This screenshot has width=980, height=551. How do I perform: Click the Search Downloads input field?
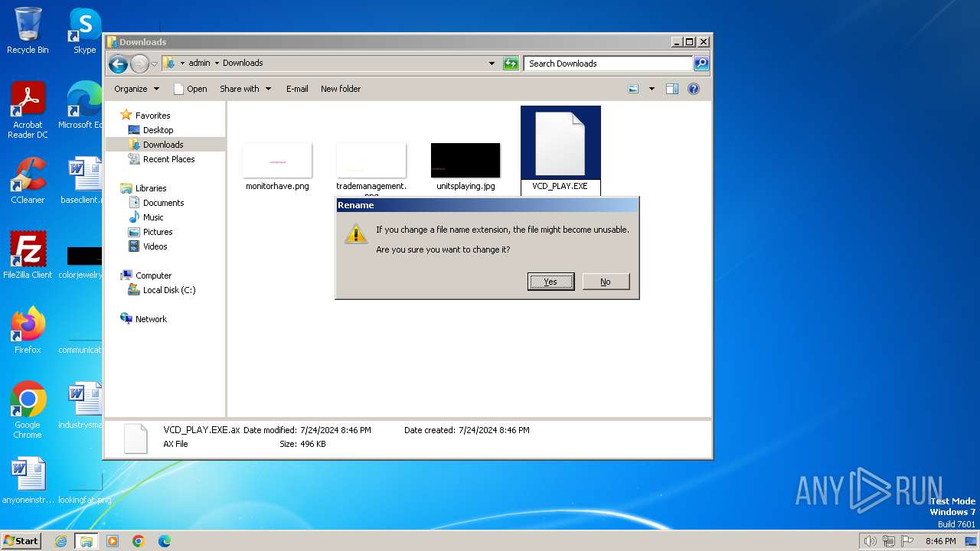(x=609, y=64)
